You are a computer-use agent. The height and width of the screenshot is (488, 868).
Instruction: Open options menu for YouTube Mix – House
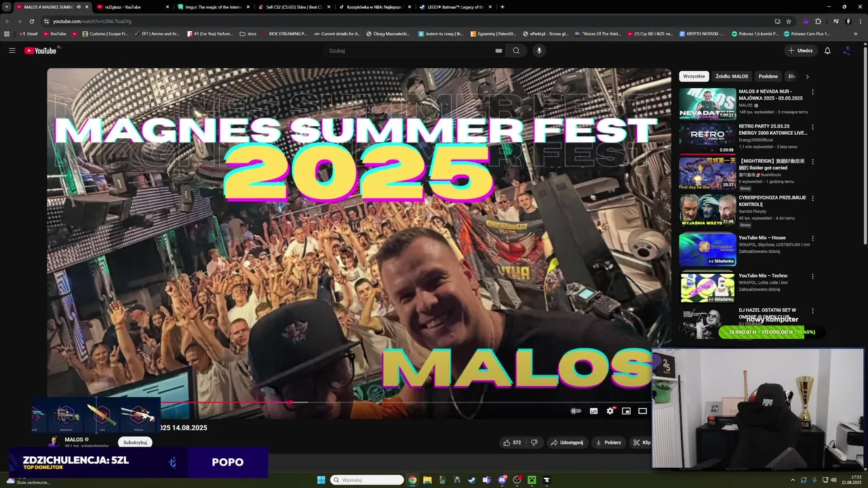(x=813, y=239)
